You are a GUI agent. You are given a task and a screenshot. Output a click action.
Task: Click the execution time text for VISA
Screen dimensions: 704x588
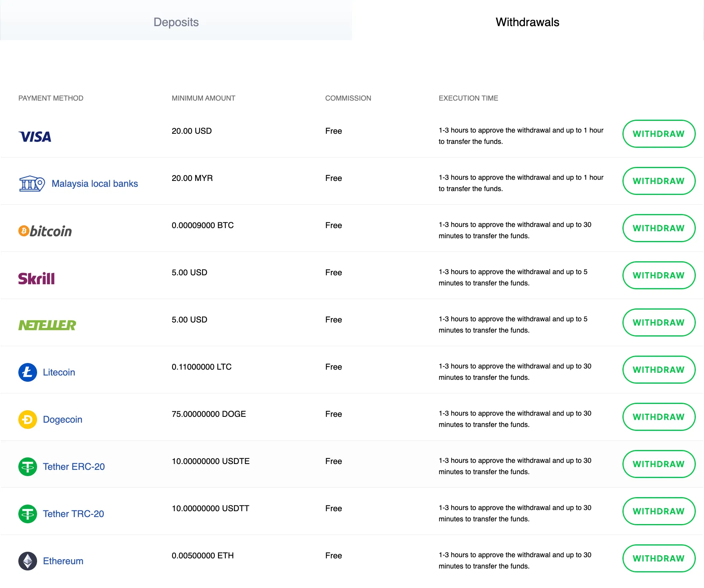pyautogui.click(x=521, y=136)
